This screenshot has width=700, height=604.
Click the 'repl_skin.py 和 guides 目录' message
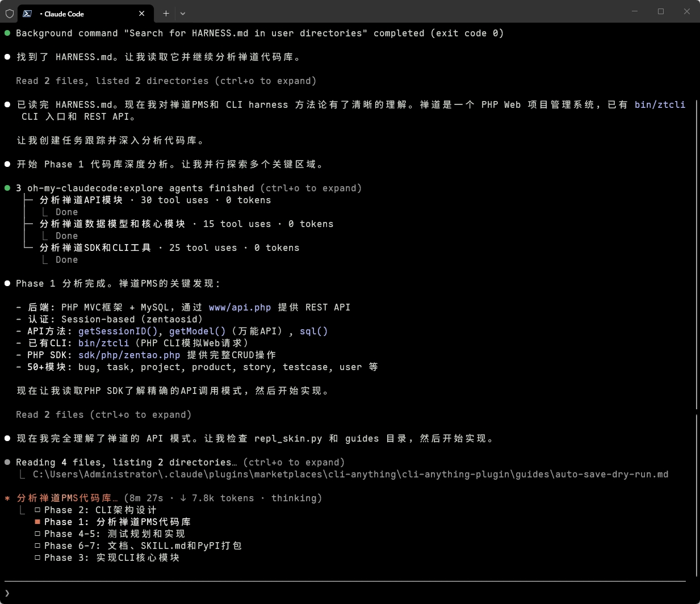coord(255,438)
